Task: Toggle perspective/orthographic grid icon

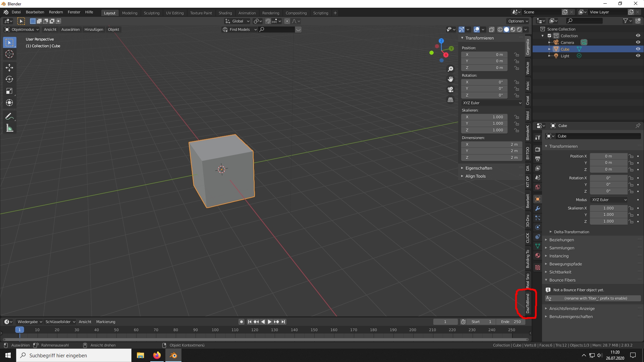Action: [x=450, y=100]
